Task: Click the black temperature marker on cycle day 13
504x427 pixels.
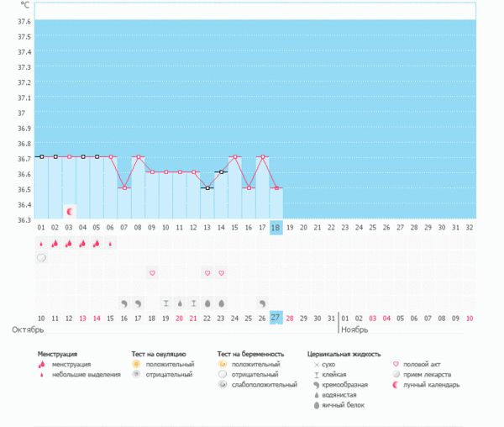Action: [207, 187]
